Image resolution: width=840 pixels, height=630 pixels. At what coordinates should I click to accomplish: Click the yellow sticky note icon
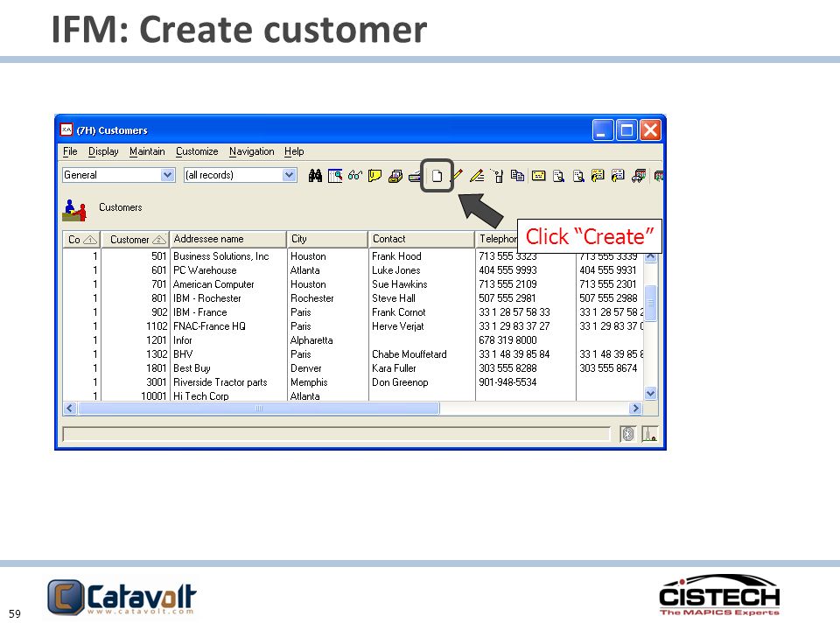(375, 176)
